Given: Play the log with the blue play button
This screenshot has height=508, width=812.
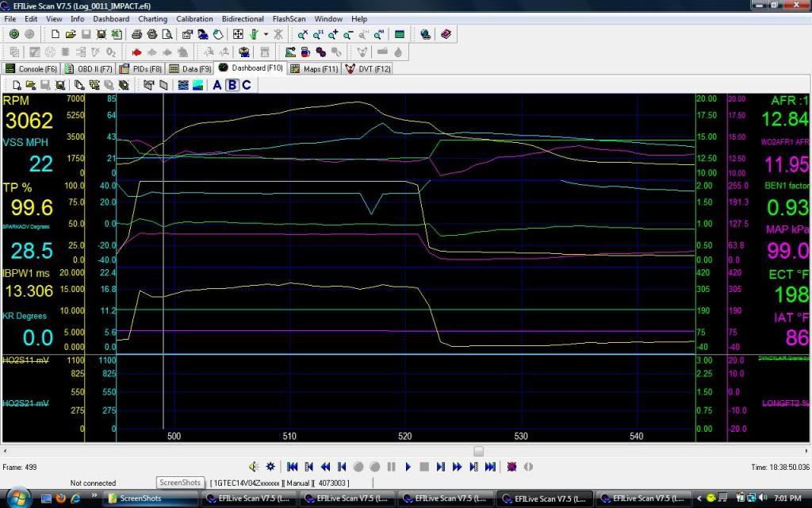Looking at the screenshot, I should point(408,467).
